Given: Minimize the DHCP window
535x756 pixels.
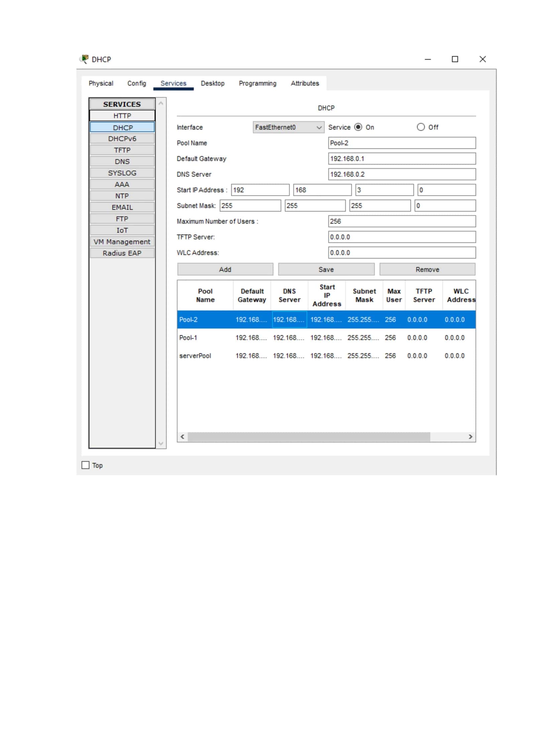Looking at the screenshot, I should click(x=428, y=59).
